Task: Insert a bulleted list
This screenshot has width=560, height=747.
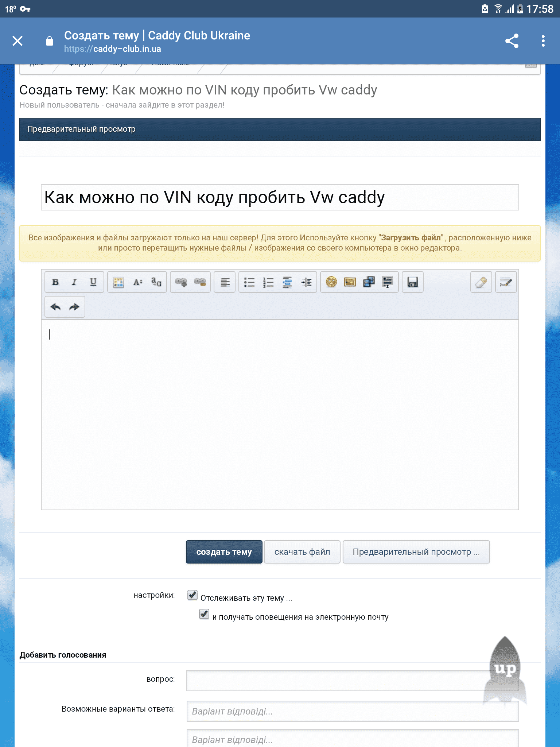Action: (x=249, y=282)
